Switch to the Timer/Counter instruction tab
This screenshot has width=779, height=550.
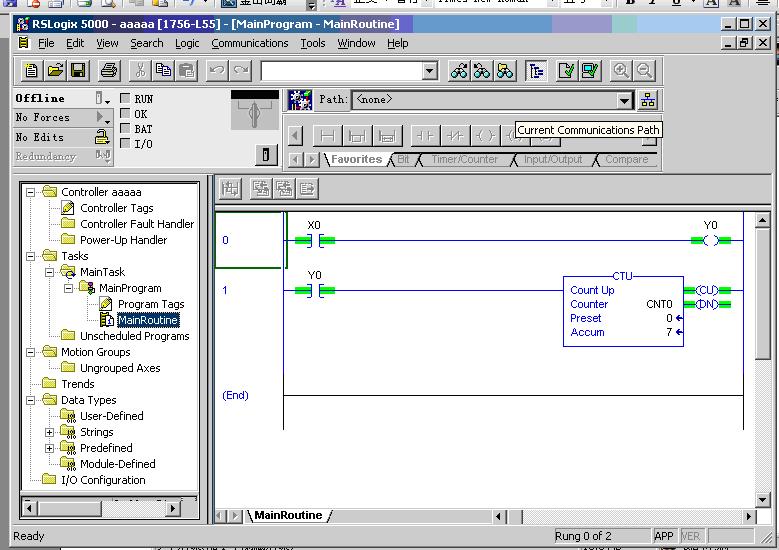(x=464, y=159)
